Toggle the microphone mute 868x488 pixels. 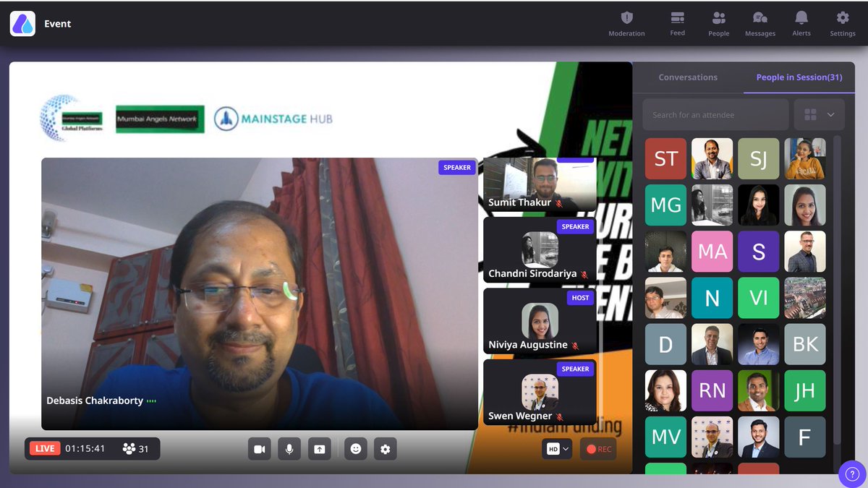click(289, 449)
